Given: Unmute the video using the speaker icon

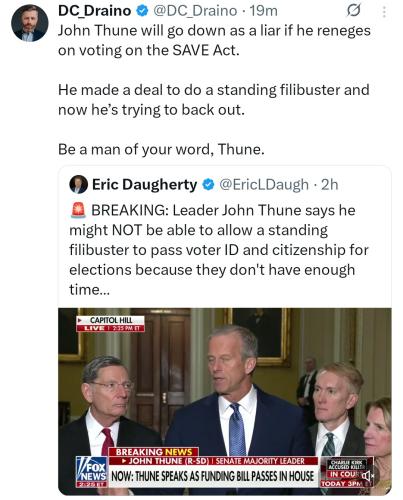Looking at the screenshot, I should (368, 476).
